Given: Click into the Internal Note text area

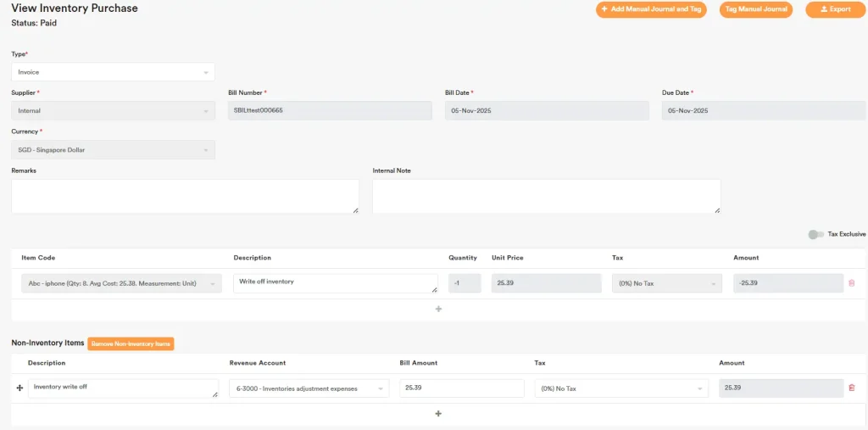Looking at the screenshot, I should pyautogui.click(x=546, y=196).
